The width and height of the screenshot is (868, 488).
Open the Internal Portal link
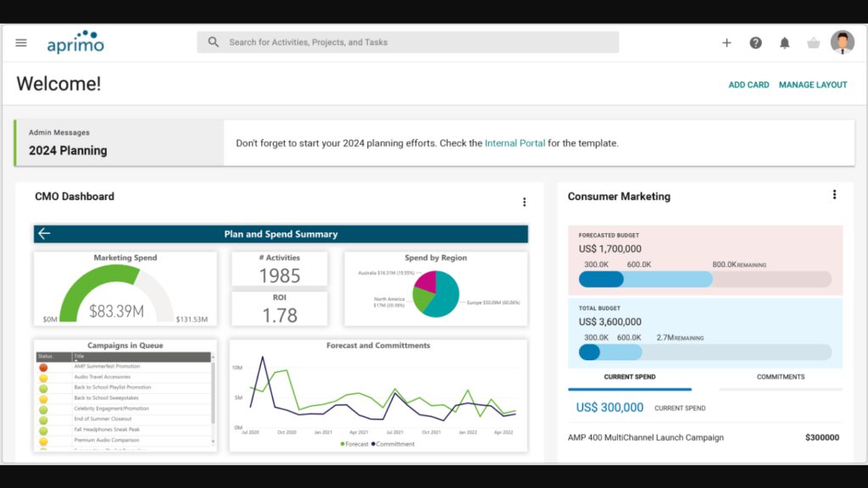(x=515, y=143)
